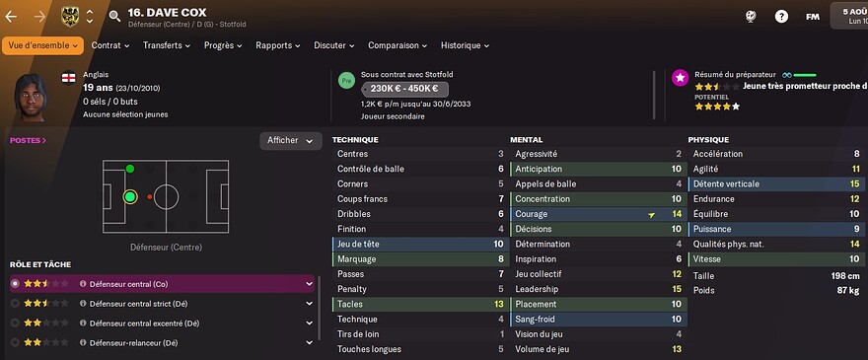Click the info icon beside Défenseur-relanceur (Dé)
Screen dimensions: 868x360
83,343
